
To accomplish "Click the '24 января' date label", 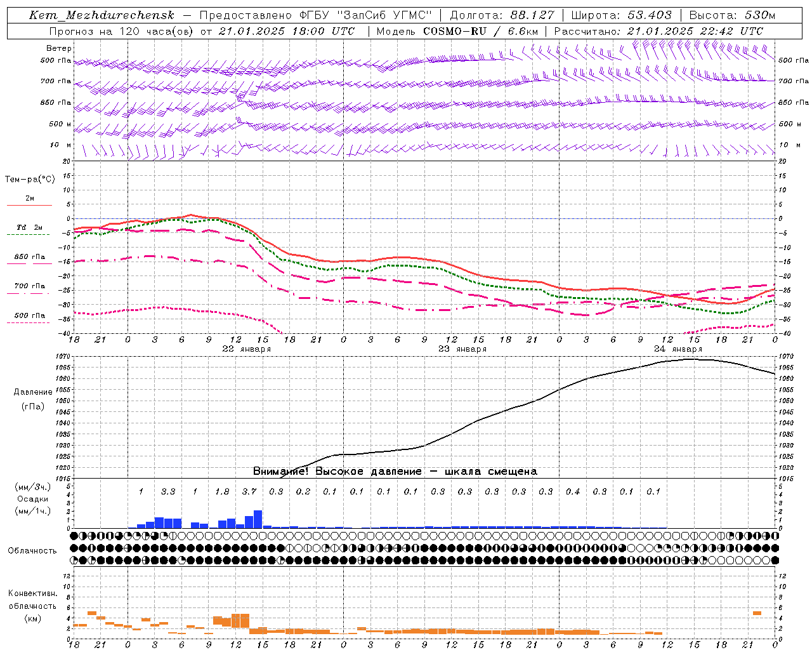I will 678,349.
